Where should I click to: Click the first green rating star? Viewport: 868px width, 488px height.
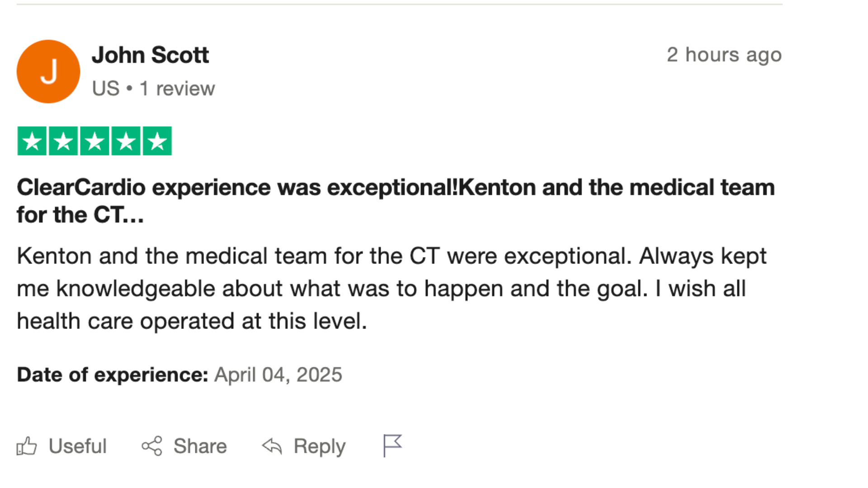point(32,141)
